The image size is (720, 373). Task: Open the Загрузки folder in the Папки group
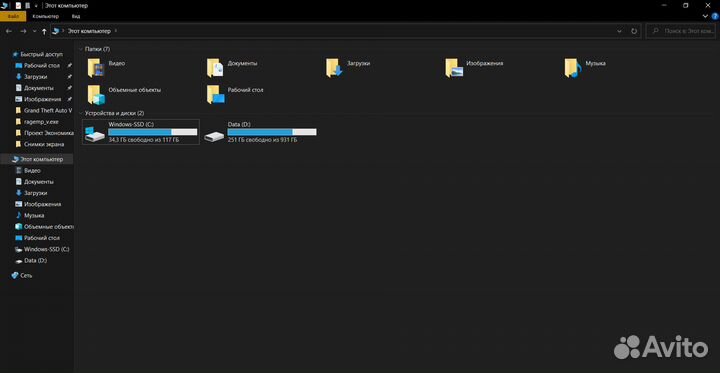coord(348,68)
